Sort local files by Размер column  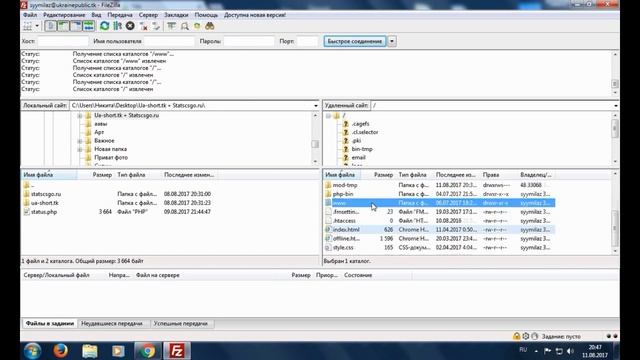click(x=102, y=175)
